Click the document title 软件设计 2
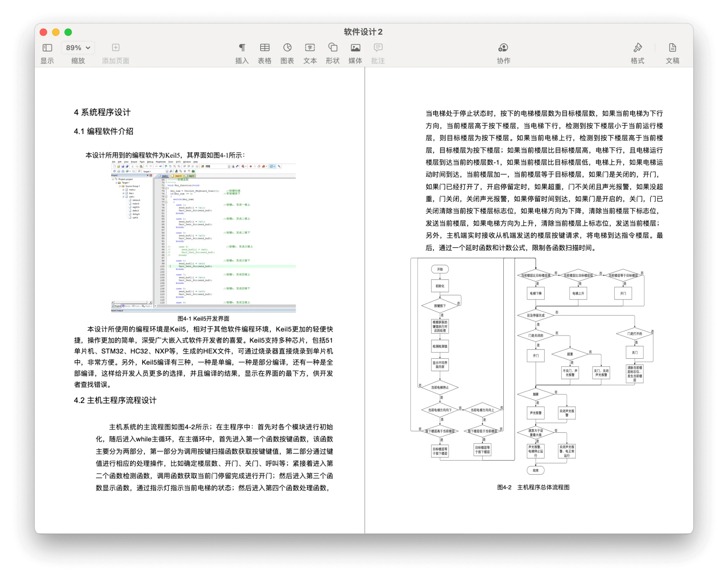Image resolution: width=728 pixels, height=580 pixels. 363,32
